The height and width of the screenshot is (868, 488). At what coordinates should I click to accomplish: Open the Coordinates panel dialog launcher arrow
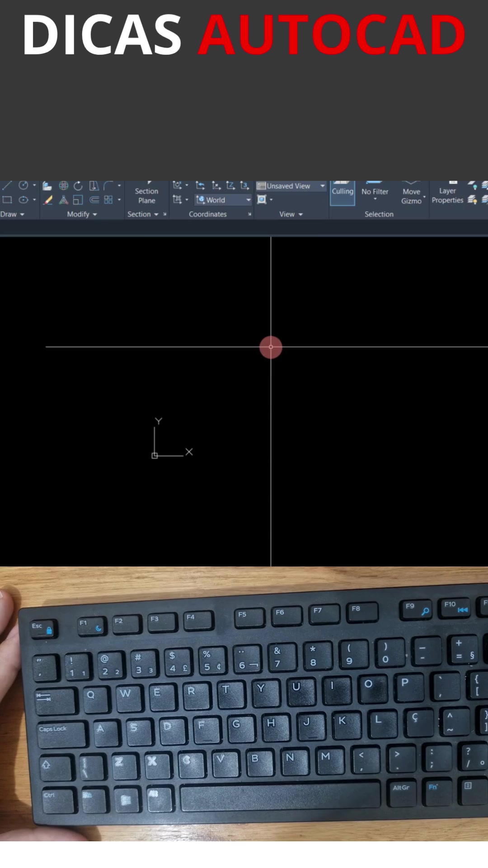[249, 214]
